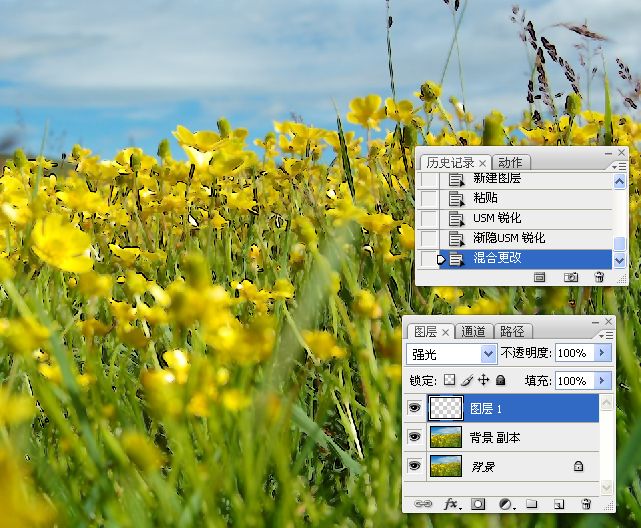Set history brush source at 新建图层
Image resolution: width=641 pixels, height=528 pixels.
pos(428,179)
